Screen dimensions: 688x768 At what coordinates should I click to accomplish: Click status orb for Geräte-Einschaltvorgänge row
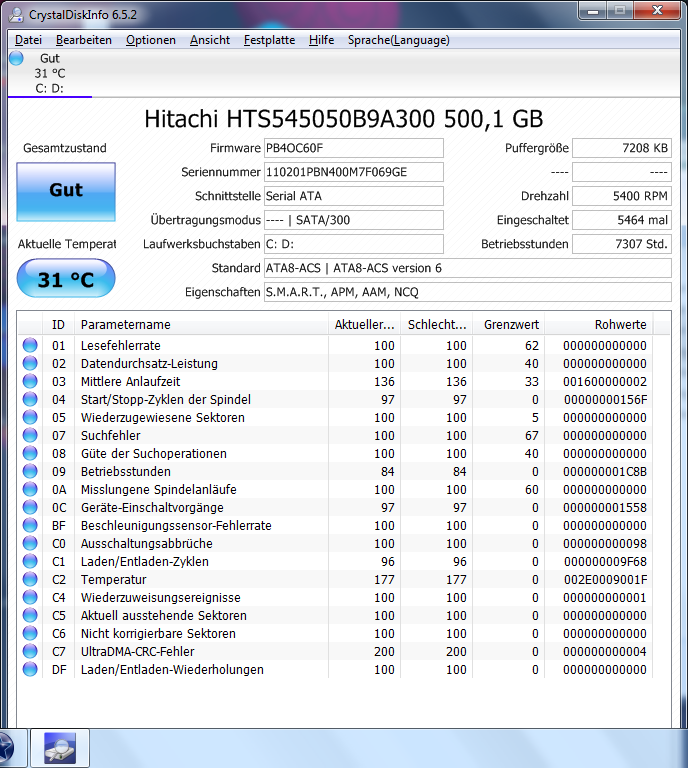30,507
